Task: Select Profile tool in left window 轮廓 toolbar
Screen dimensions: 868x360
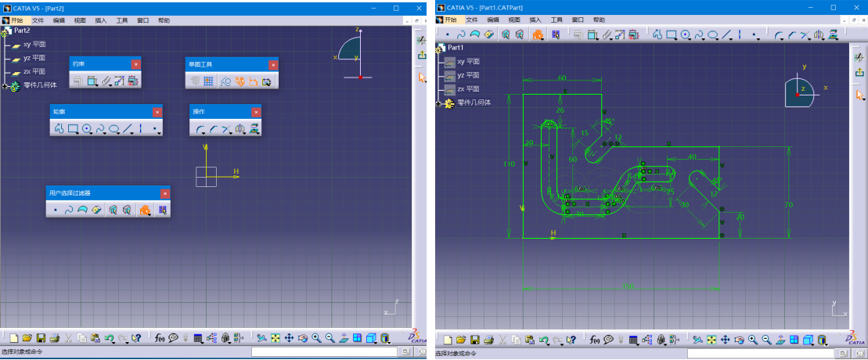Action: point(59,129)
